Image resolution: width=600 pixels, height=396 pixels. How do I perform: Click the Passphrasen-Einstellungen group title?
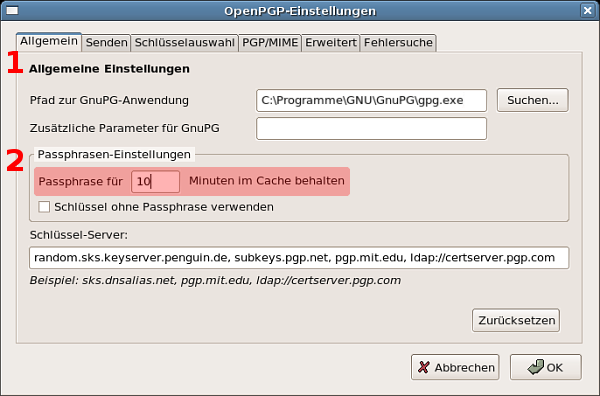pyautogui.click(x=114, y=155)
